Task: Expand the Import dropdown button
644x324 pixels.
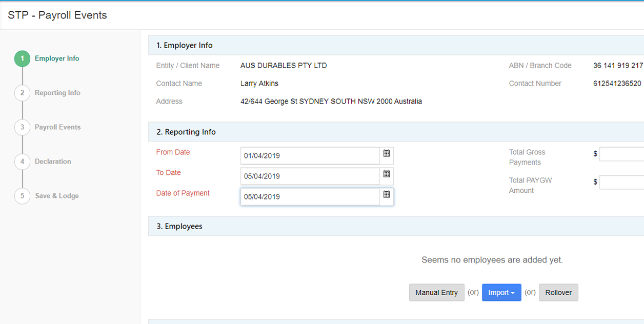Action: pos(501,293)
